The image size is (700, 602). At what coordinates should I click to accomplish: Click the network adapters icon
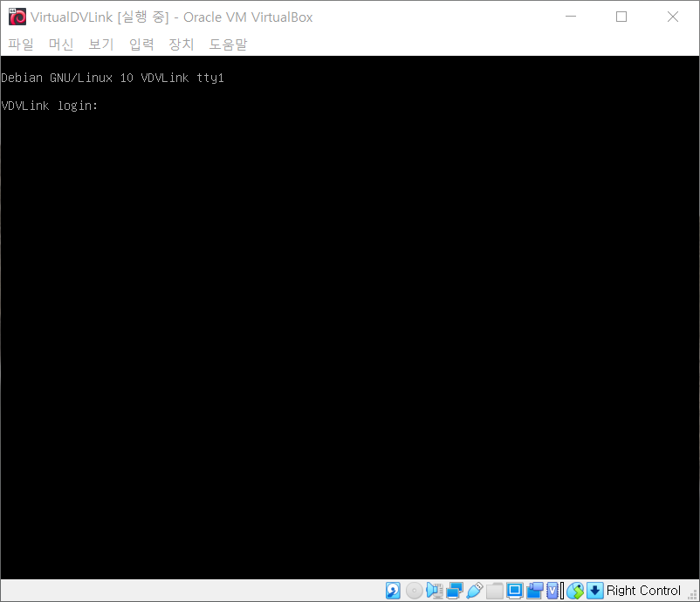tap(455, 591)
